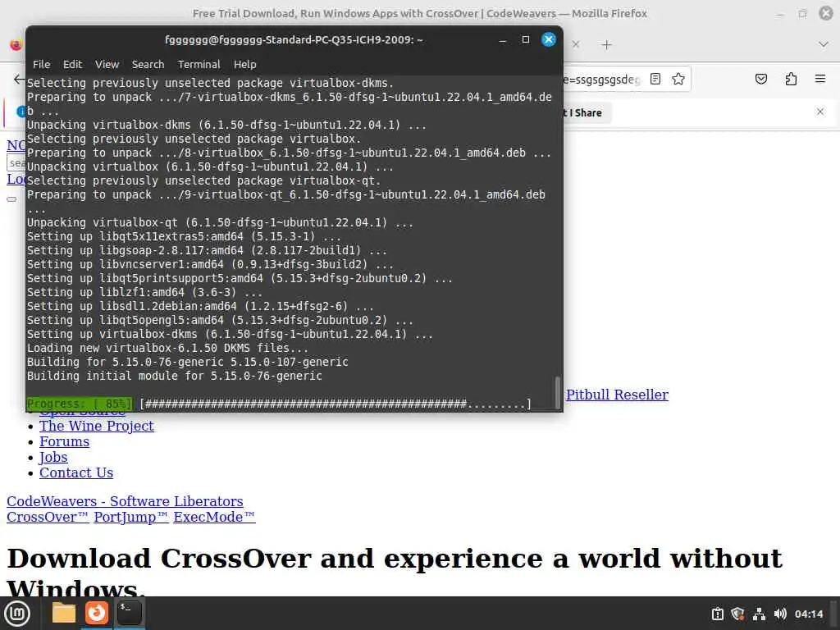Screen dimensions: 840x630
Task: Switch to terminal in taskbar
Action: 129,613
